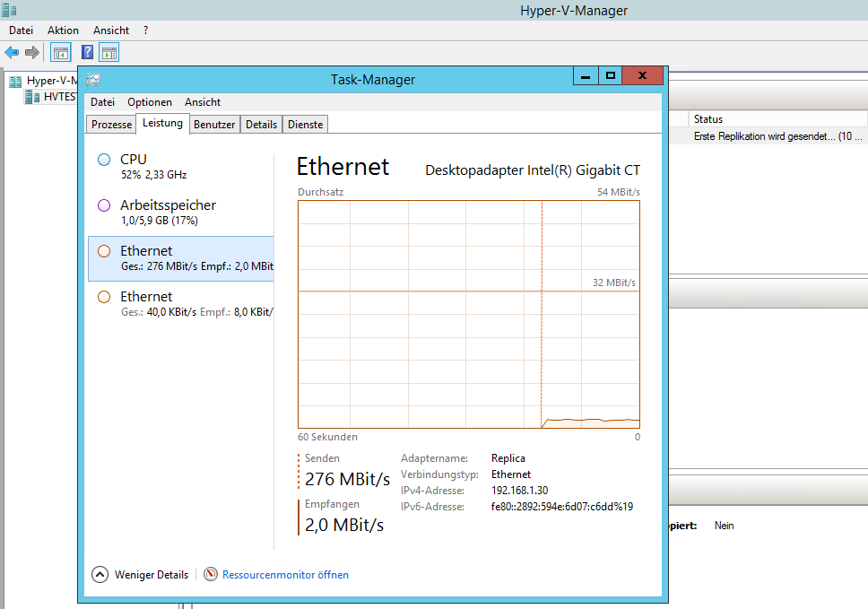Switch to the Dienste tab
Image resolution: width=868 pixels, height=609 pixels.
(x=306, y=125)
